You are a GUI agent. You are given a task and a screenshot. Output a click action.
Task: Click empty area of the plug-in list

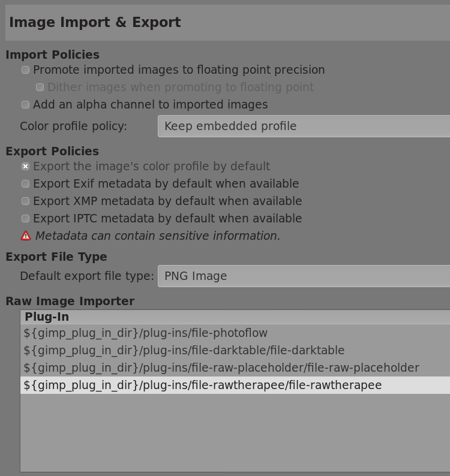point(235,433)
